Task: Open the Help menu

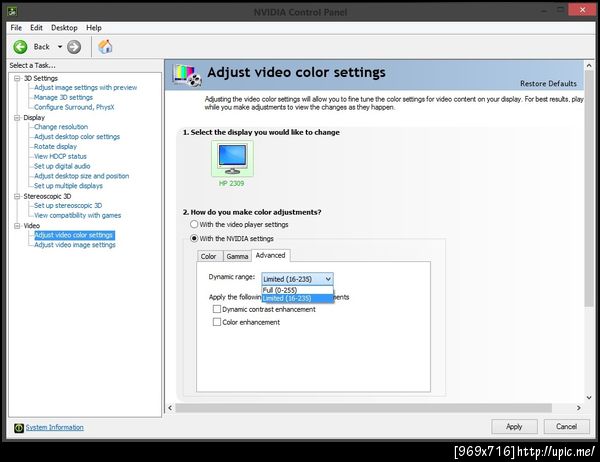Action: [x=94, y=28]
